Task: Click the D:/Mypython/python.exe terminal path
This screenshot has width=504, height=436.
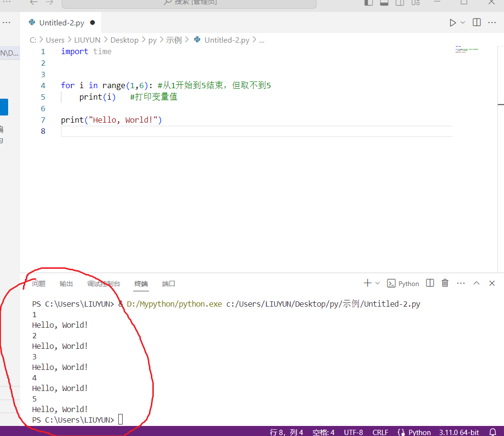Action: click(x=174, y=304)
